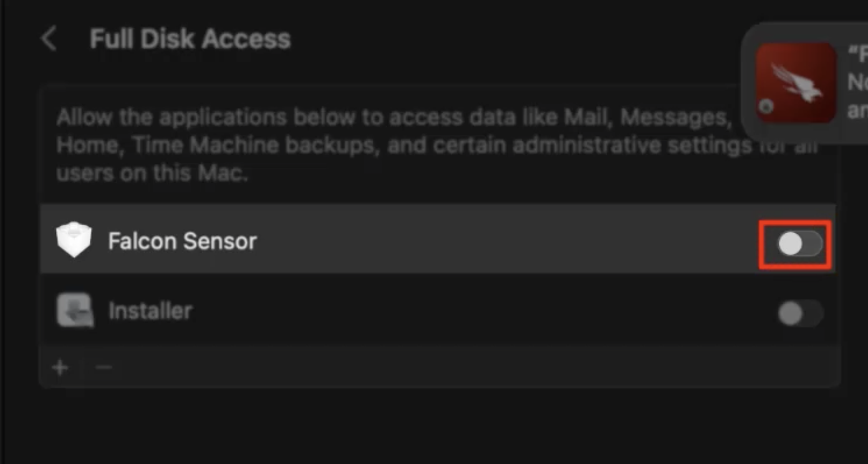Select the Installer label
Image resolution: width=868 pixels, height=464 pixels.
click(150, 311)
